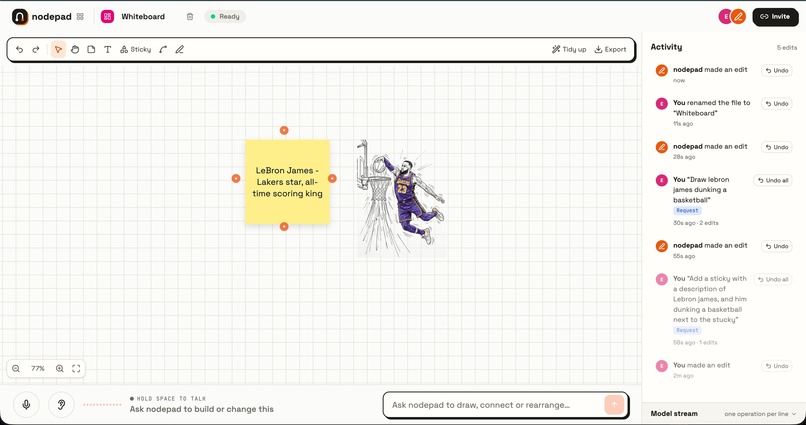Viewport: 806px width, 425px height.
Task: Click the left connector handle of sticky
Action: pos(235,178)
